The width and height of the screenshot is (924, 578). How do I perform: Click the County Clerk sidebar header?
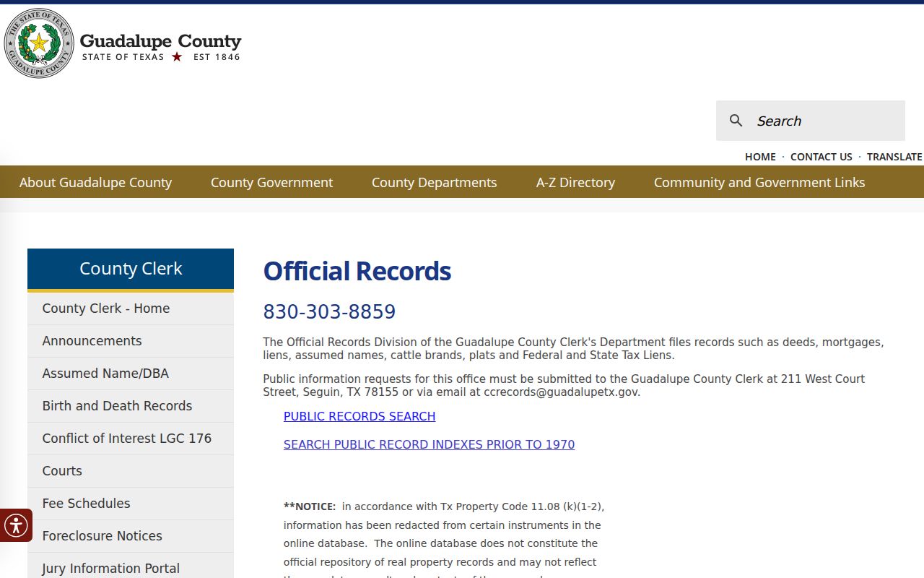click(x=131, y=269)
